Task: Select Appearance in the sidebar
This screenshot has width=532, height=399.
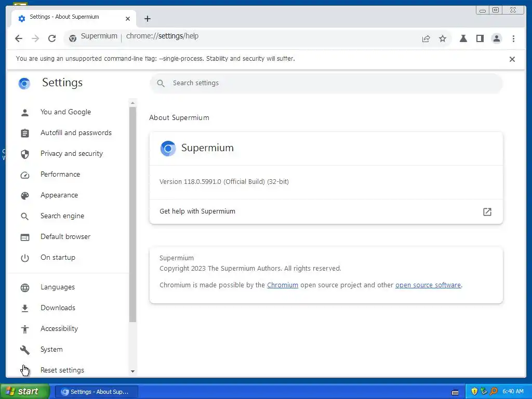Action: pyautogui.click(x=59, y=195)
